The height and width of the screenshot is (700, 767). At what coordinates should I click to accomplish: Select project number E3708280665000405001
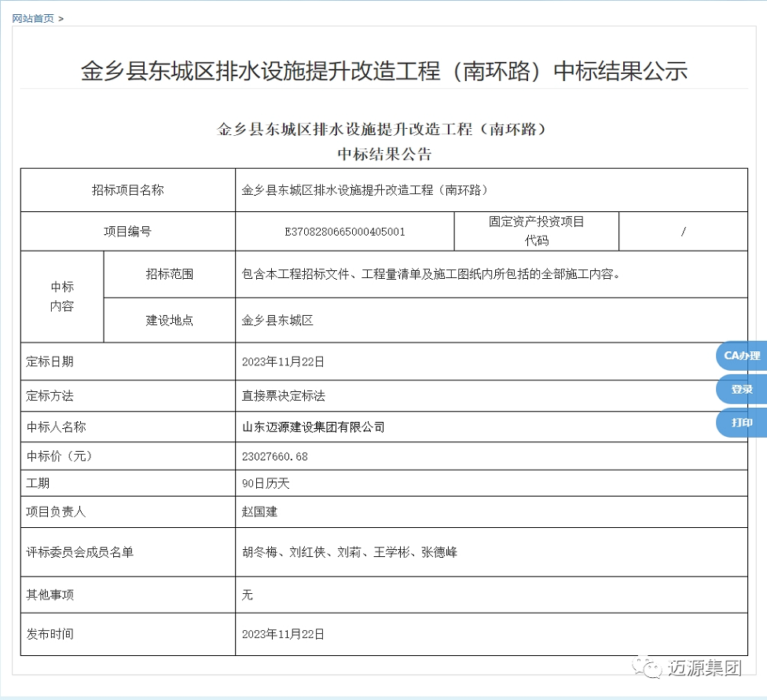click(x=345, y=232)
